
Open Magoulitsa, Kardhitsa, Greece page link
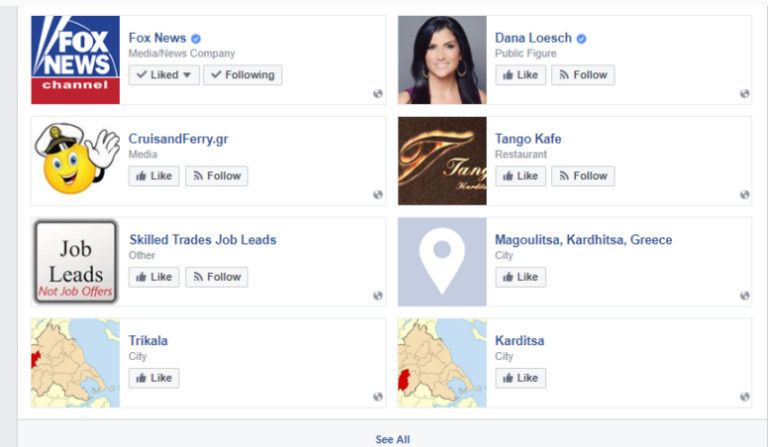tap(583, 239)
